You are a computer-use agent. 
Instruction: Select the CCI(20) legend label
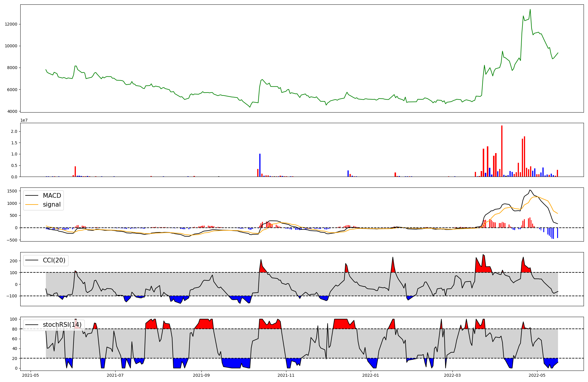coord(54,260)
